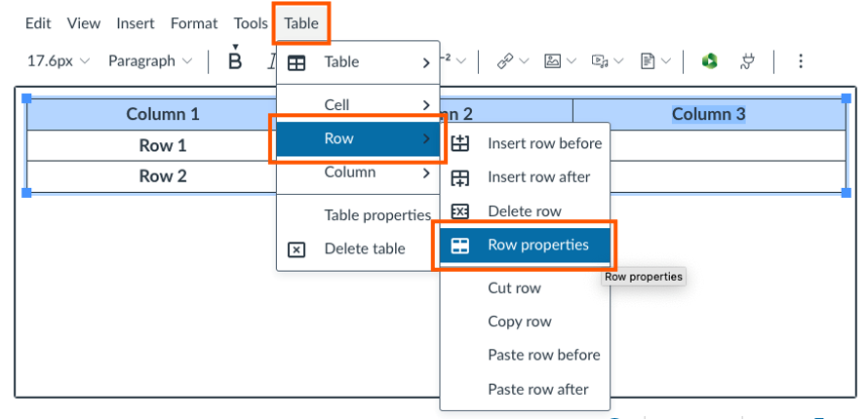The width and height of the screenshot is (868, 420).
Task: Expand the Cell submenu
Action: click(x=358, y=104)
